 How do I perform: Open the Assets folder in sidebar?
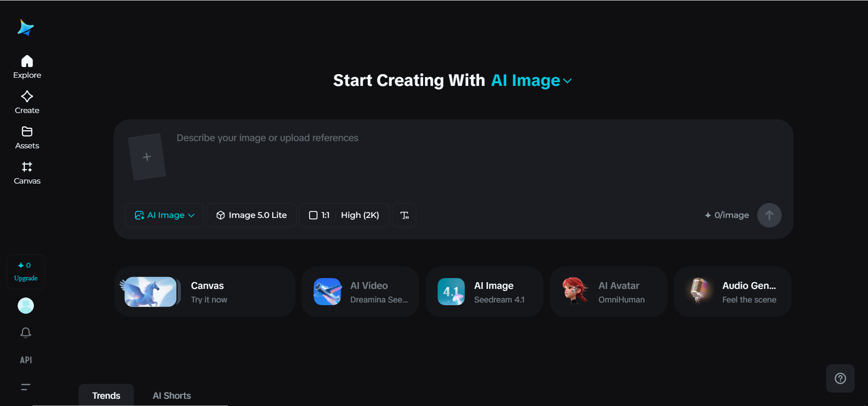pyautogui.click(x=27, y=137)
